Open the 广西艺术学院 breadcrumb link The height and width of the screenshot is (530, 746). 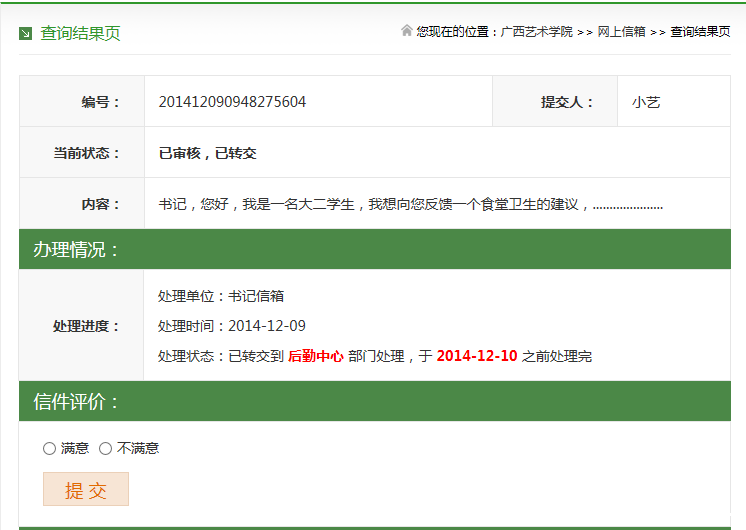[536, 32]
